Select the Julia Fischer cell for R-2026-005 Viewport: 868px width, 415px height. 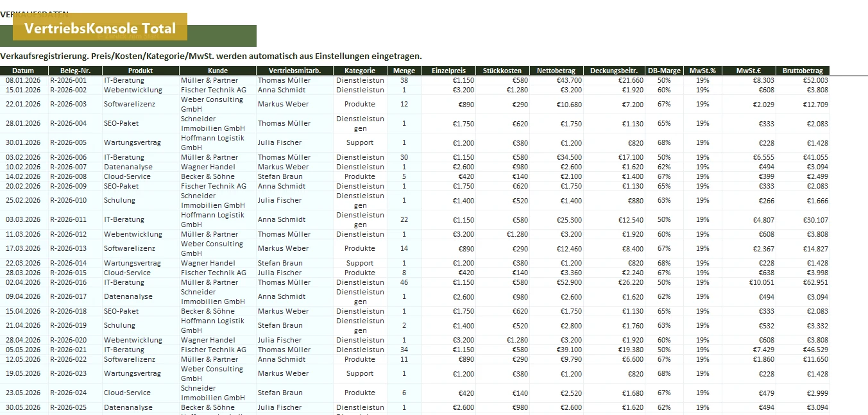click(x=294, y=142)
